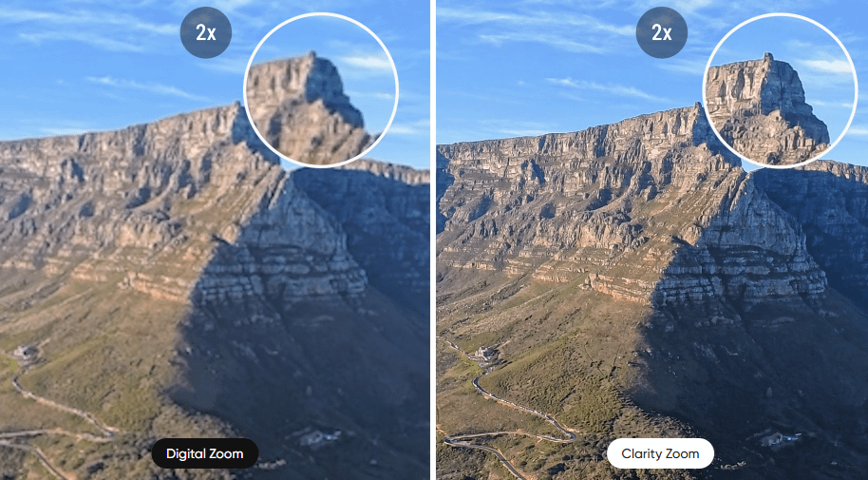Click the 2x badge on Clarity Zoom image
This screenshot has height=480, width=868.
point(662,32)
